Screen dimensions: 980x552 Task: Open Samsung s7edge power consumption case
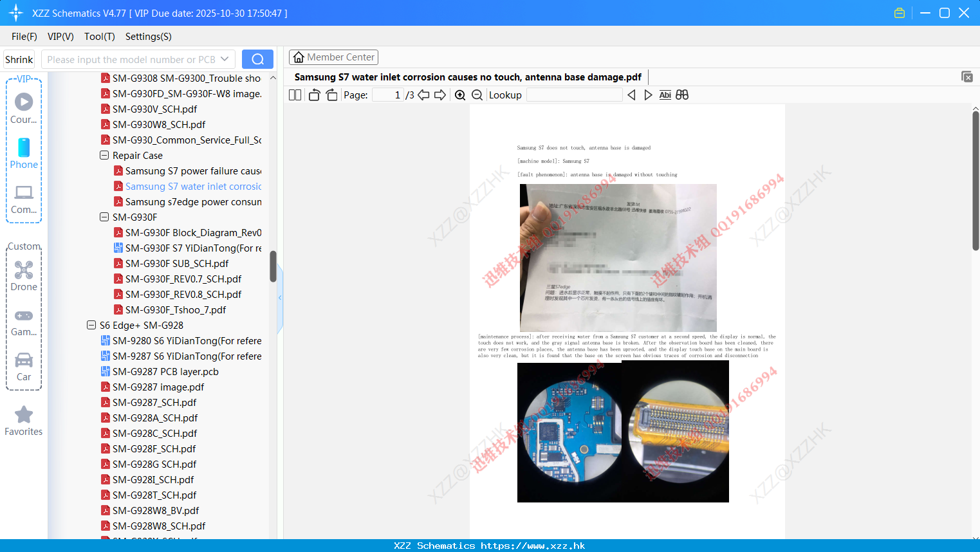(x=187, y=201)
